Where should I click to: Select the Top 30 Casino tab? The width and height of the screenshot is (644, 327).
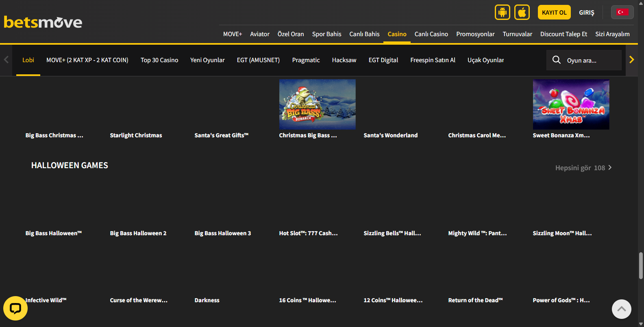point(159,60)
